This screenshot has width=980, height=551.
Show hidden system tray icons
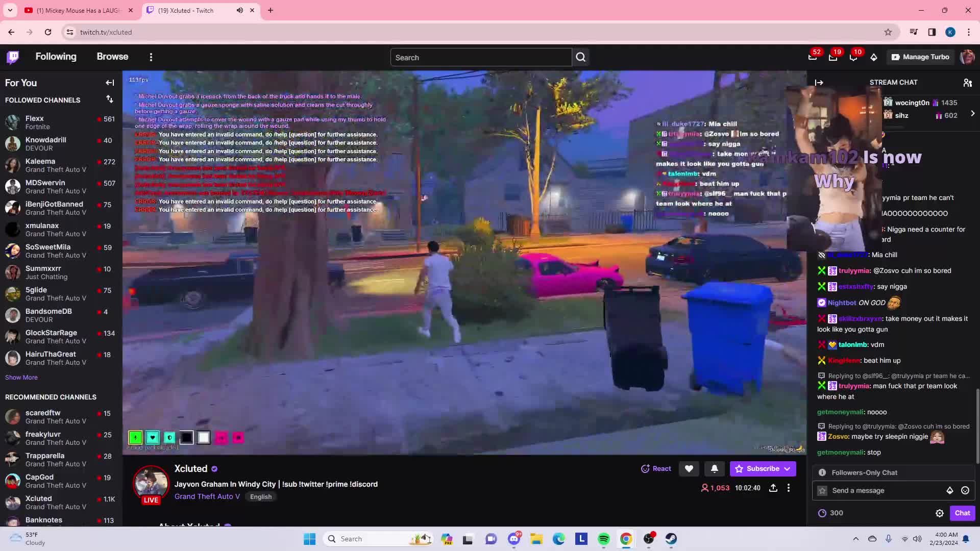tap(856, 539)
